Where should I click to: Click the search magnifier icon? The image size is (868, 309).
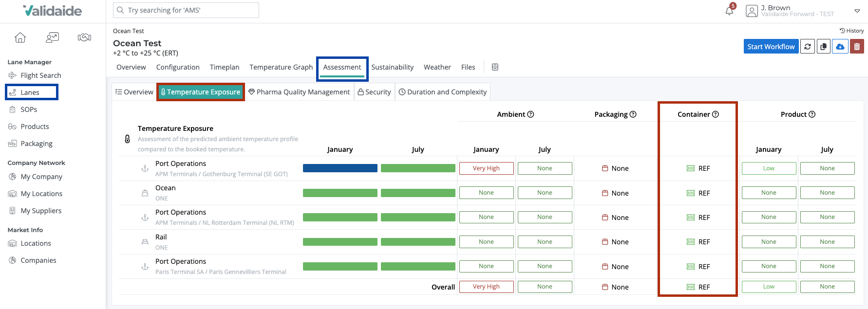(x=120, y=10)
